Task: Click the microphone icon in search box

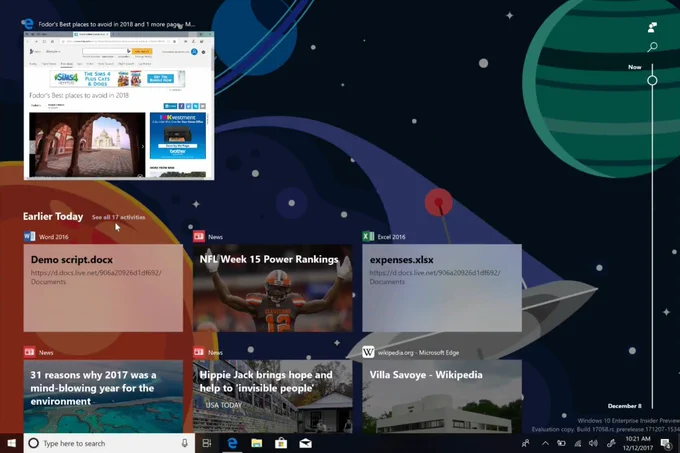Action: click(184, 443)
